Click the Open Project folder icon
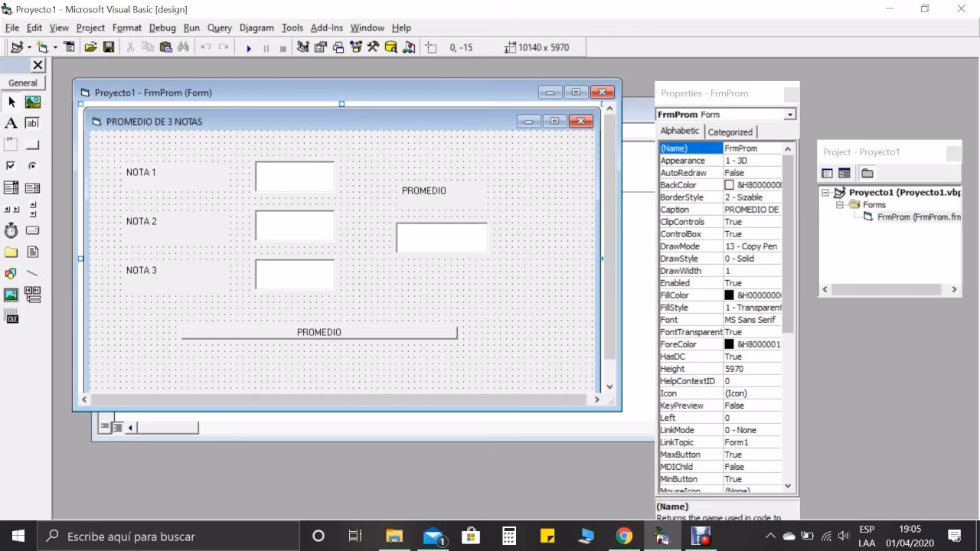Viewport: 980px width, 551px height. (x=90, y=47)
